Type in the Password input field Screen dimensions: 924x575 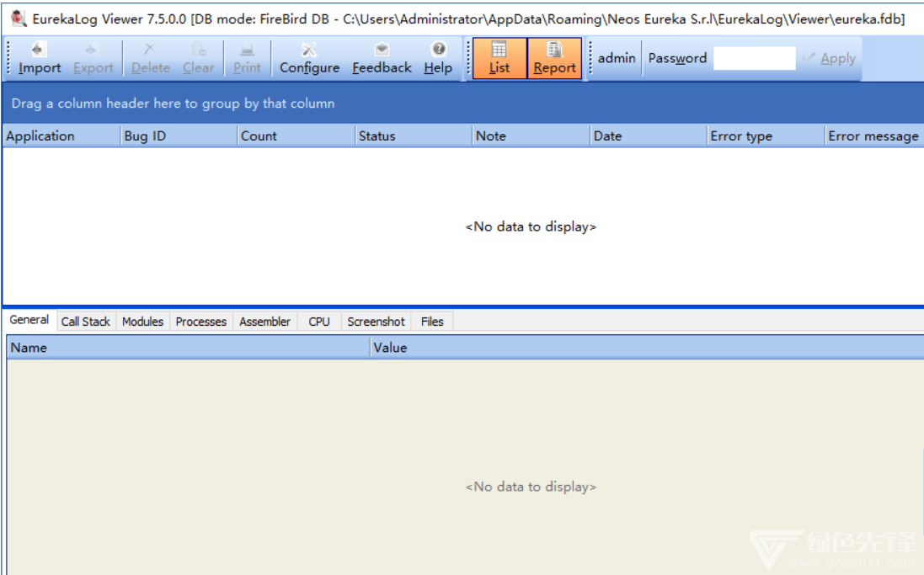click(754, 58)
